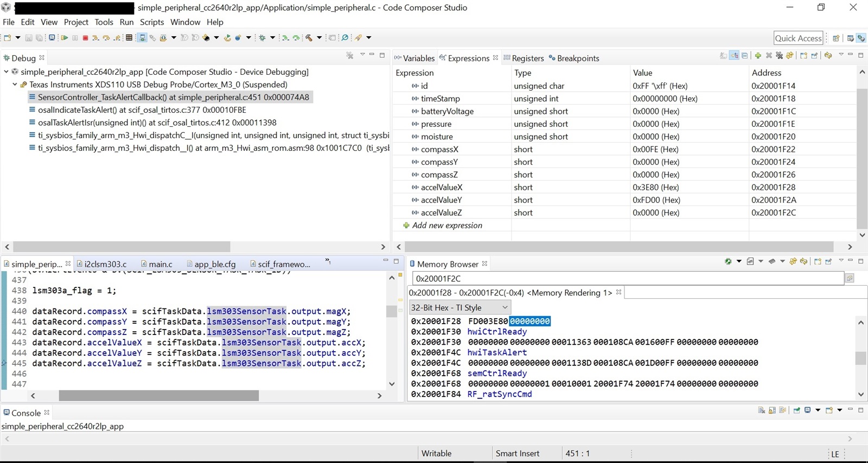Click Remove All Expressions double-X icon

779,55
